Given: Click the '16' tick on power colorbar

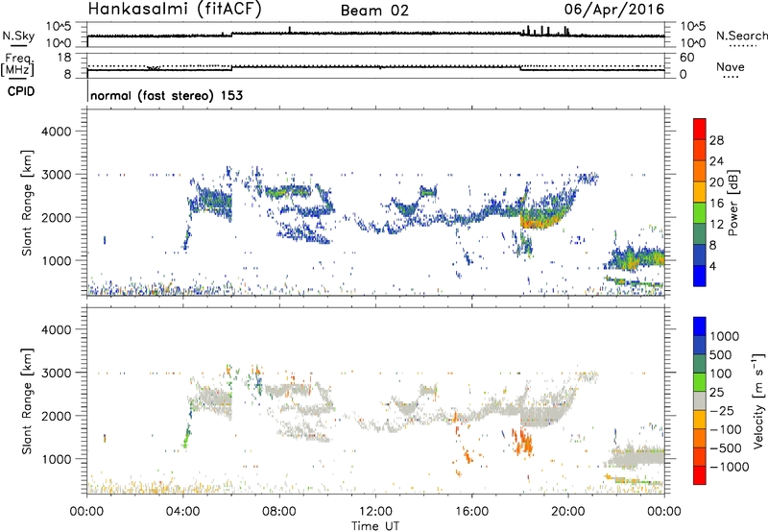Looking at the screenshot, I should 716,204.
